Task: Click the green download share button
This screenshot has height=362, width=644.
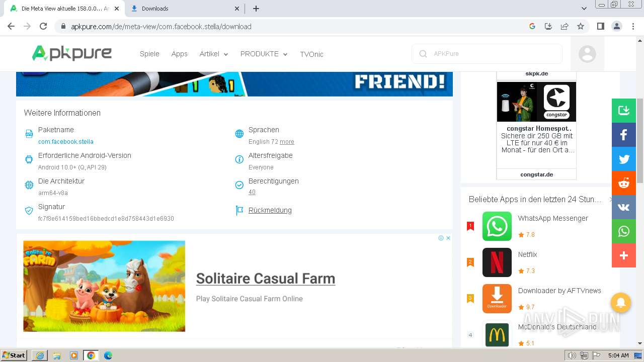Action: (624, 111)
